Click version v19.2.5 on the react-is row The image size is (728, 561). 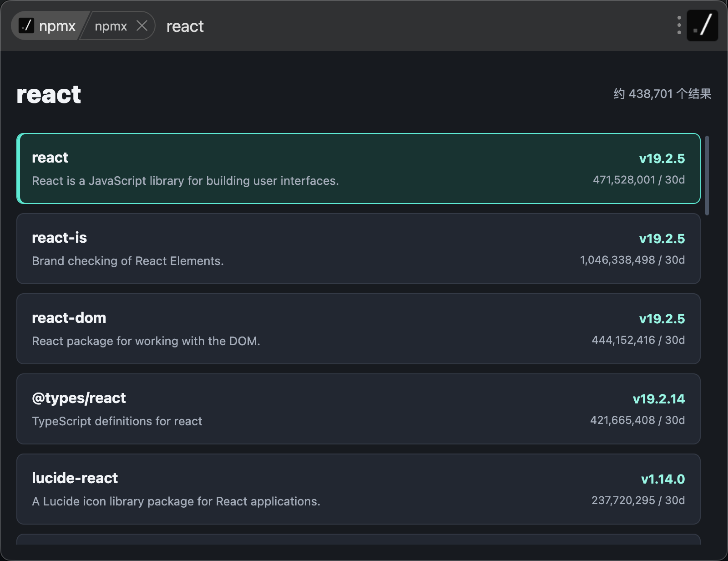click(x=662, y=239)
